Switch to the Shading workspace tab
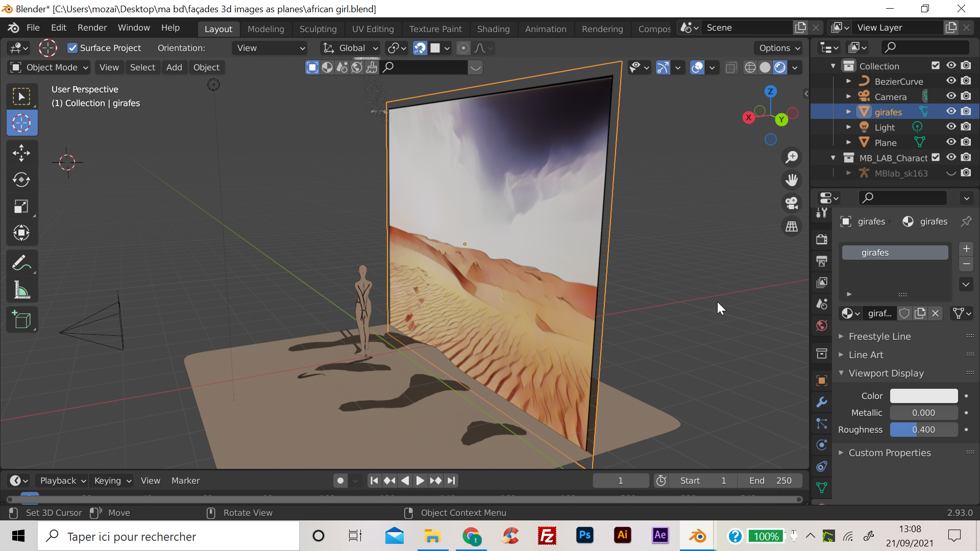The height and width of the screenshot is (551, 980). pos(493,29)
